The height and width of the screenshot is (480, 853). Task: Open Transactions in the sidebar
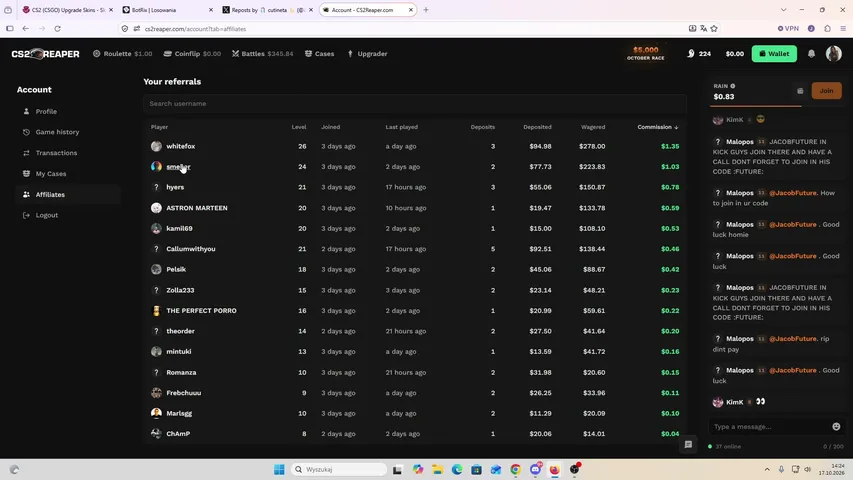tap(56, 153)
